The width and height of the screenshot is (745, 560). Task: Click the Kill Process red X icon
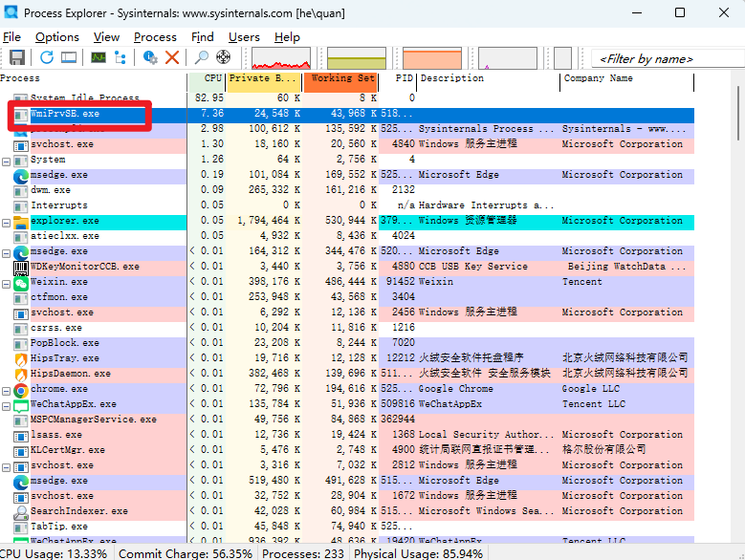(x=172, y=58)
